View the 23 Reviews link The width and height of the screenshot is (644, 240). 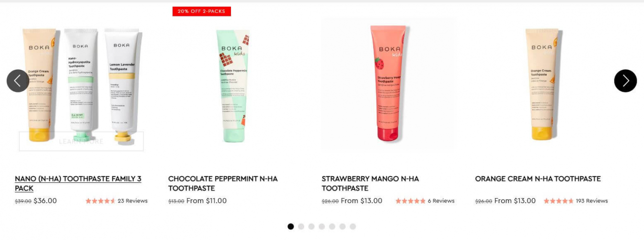(x=133, y=201)
